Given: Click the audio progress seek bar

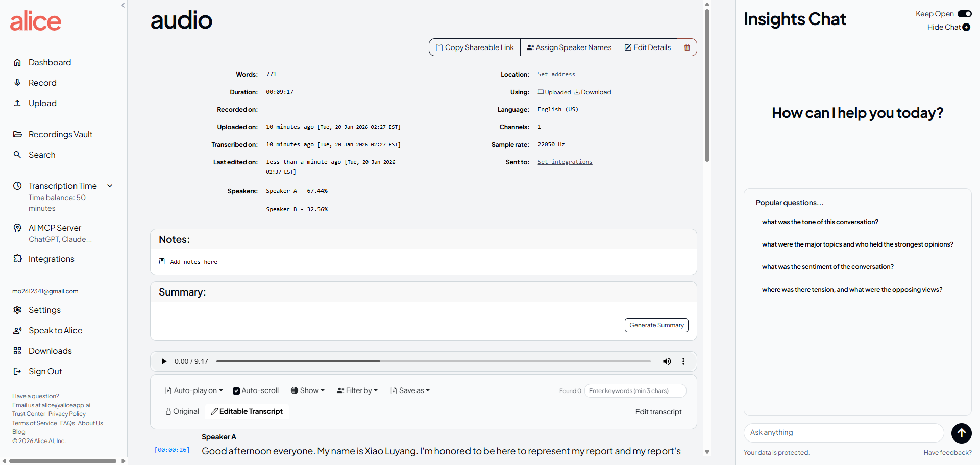Looking at the screenshot, I should pyautogui.click(x=433, y=361).
